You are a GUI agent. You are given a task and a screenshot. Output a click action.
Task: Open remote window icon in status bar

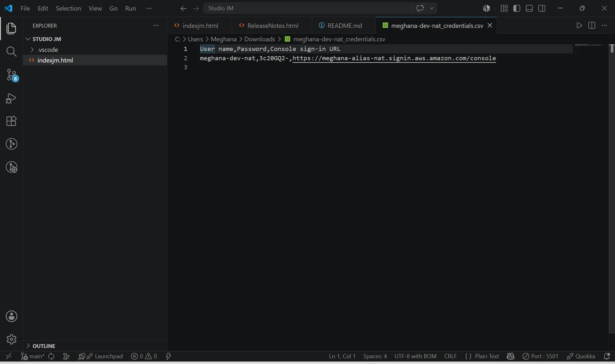[9, 356]
